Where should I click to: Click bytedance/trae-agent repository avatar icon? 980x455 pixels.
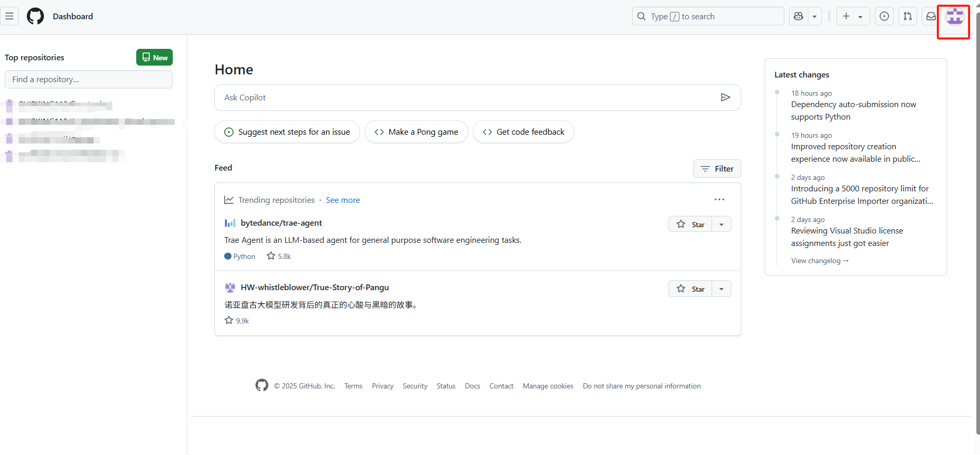[x=230, y=223]
